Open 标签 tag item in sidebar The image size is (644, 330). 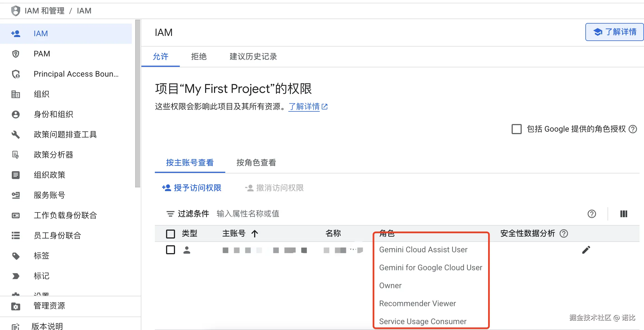click(42, 256)
